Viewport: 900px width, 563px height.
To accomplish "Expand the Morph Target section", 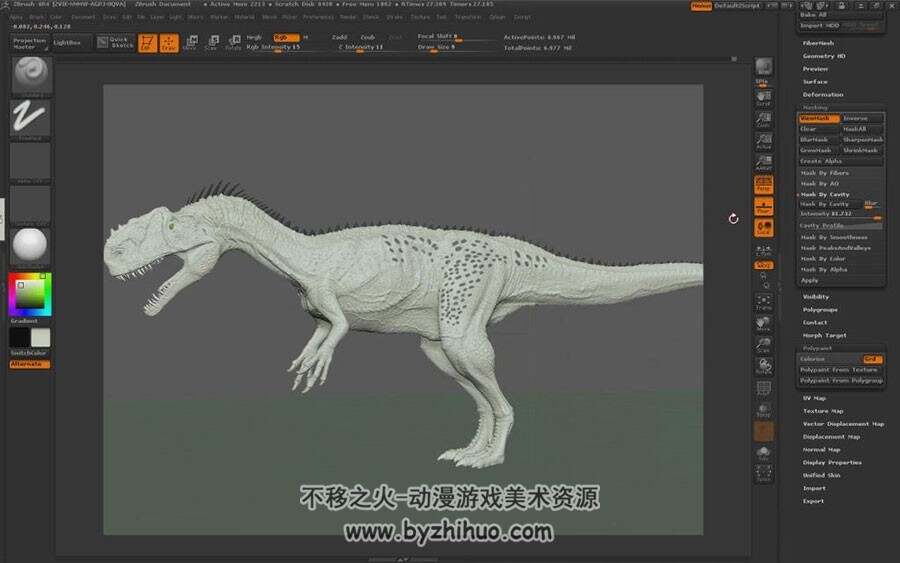I will coord(824,336).
